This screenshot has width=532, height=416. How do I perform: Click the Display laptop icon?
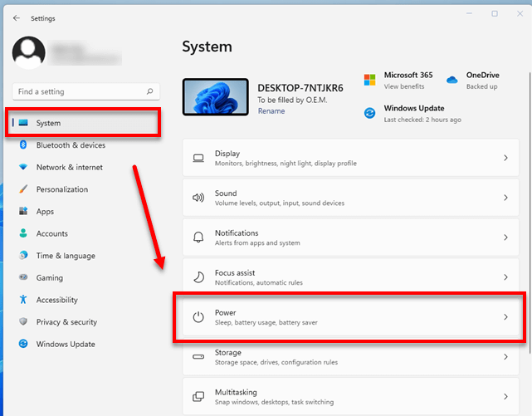(198, 158)
